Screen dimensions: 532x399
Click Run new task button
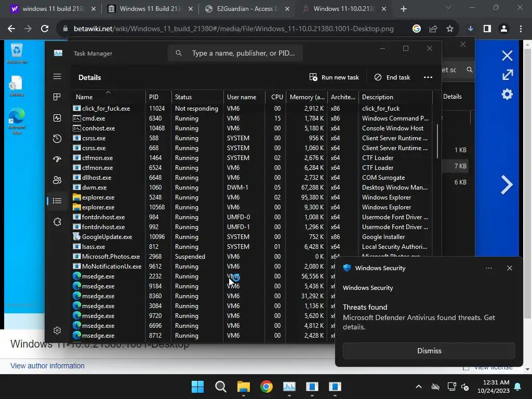pos(334,77)
